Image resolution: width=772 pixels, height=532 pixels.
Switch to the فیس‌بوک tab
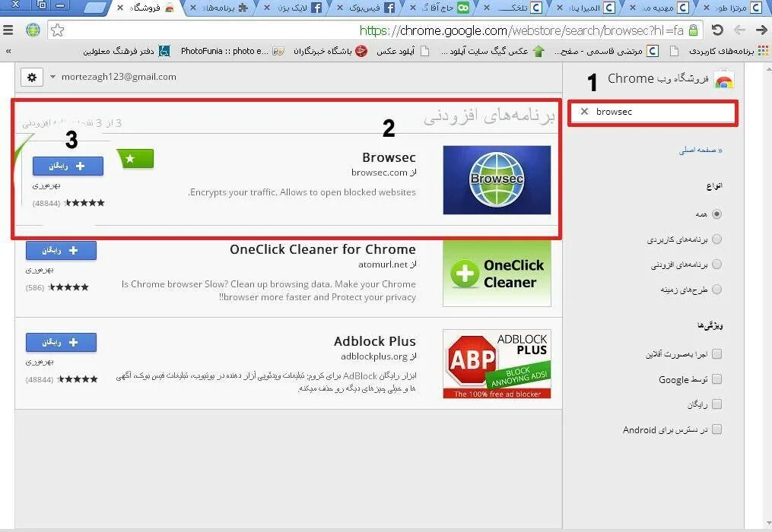coord(365,8)
